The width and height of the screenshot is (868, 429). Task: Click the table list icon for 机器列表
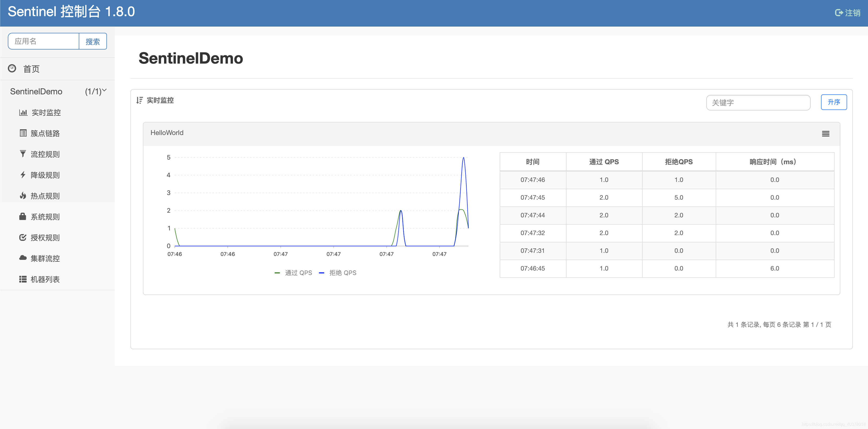[23, 279]
